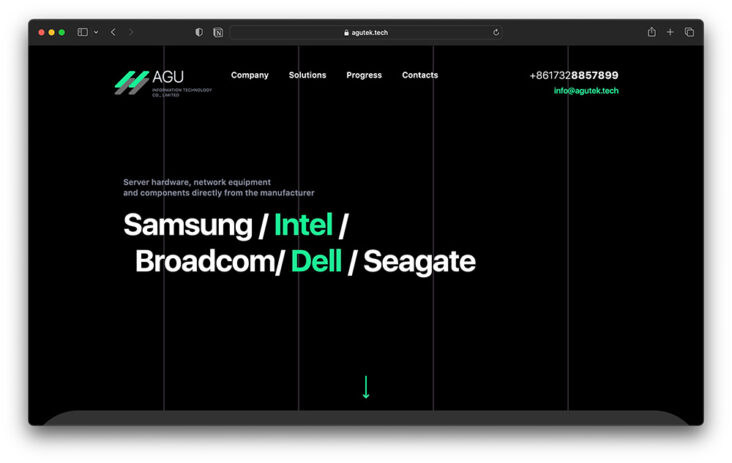Click the forward navigation arrow
Image resolution: width=732 pixels, height=463 pixels.
131,32
